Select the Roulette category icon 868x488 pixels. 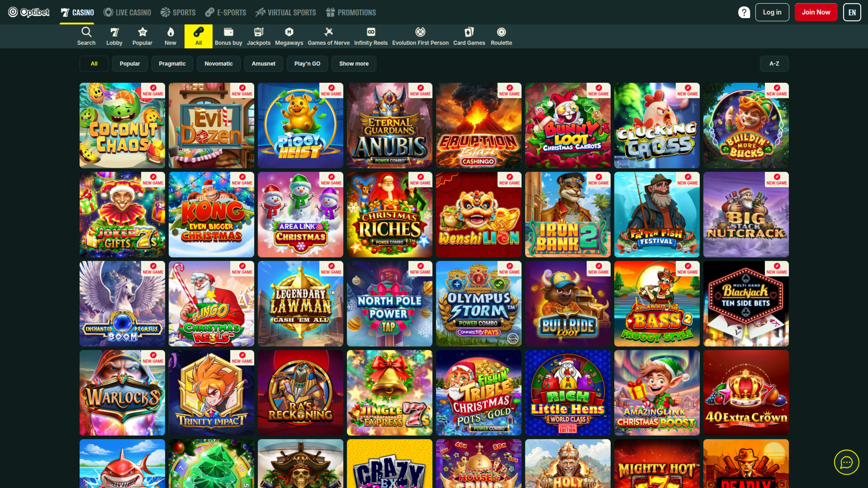[x=501, y=36]
